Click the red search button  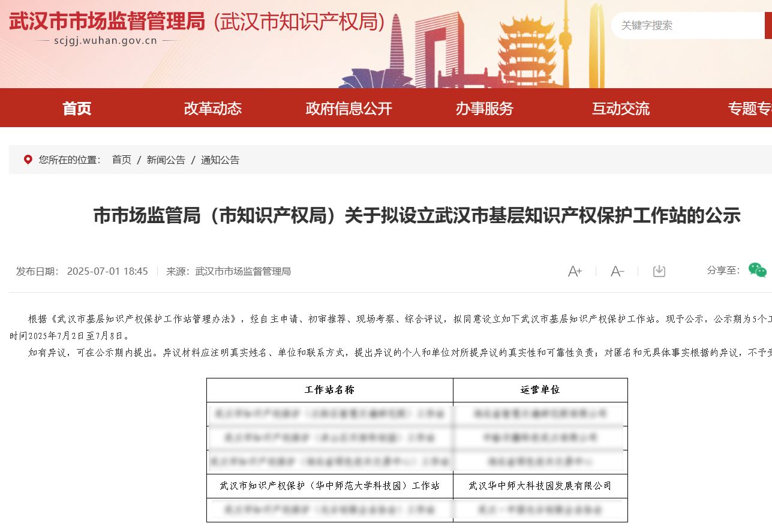pyautogui.click(x=768, y=25)
